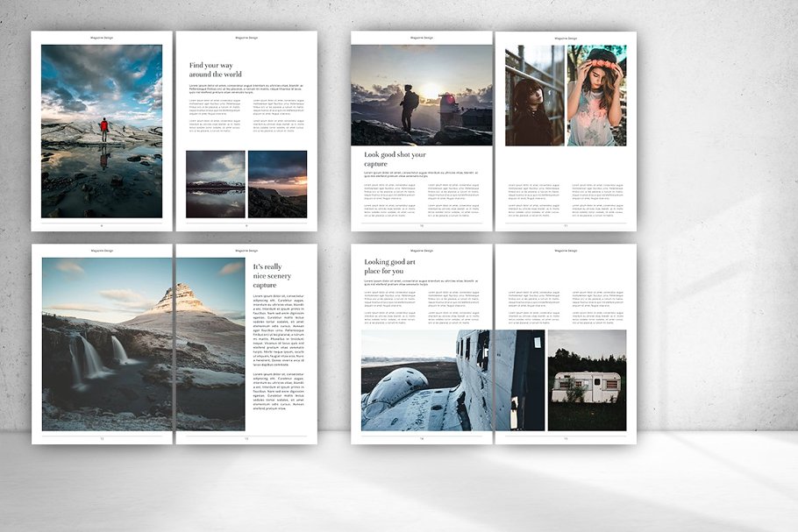Click the text columns below the two women portraits
Viewport: 798px width, 532px height.
[x=566, y=202]
